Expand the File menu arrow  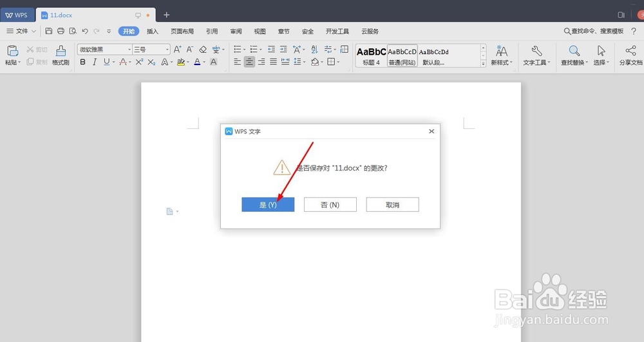click(x=33, y=31)
